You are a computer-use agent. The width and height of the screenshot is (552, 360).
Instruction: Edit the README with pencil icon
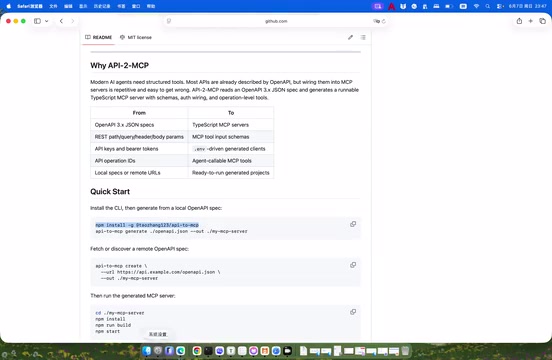pyautogui.click(x=350, y=37)
